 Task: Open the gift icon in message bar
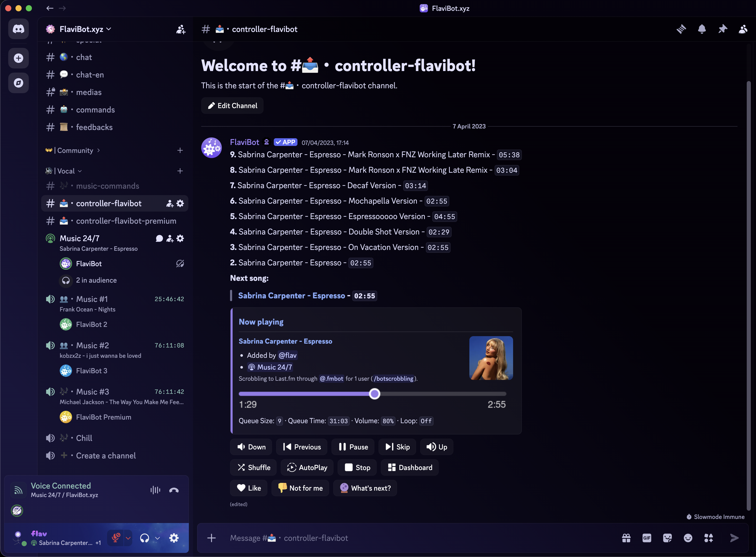[x=626, y=538]
